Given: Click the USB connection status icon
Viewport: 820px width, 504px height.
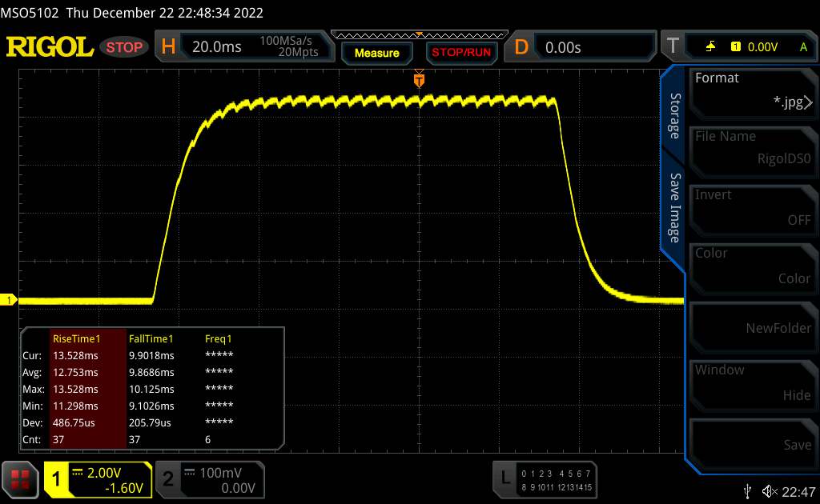Looking at the screenshot, I should coord(747,491).
